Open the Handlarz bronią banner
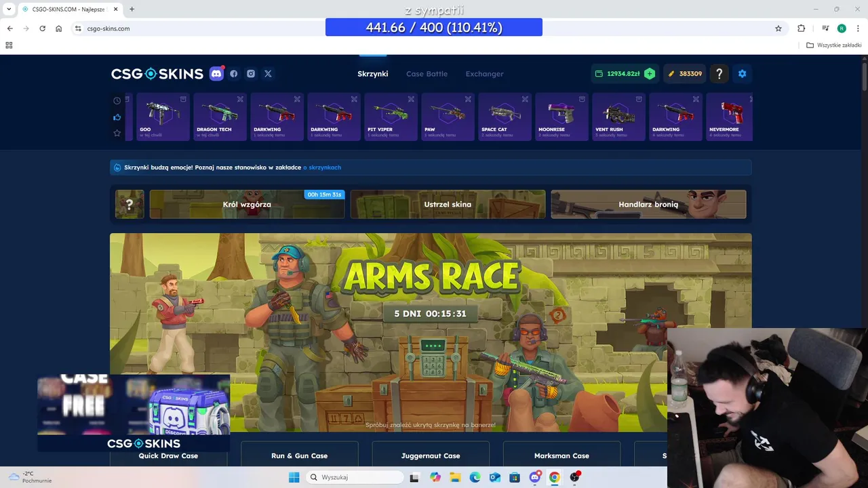Image resolution: width=868 pixels, height=488 pixels. coord(648,204)
